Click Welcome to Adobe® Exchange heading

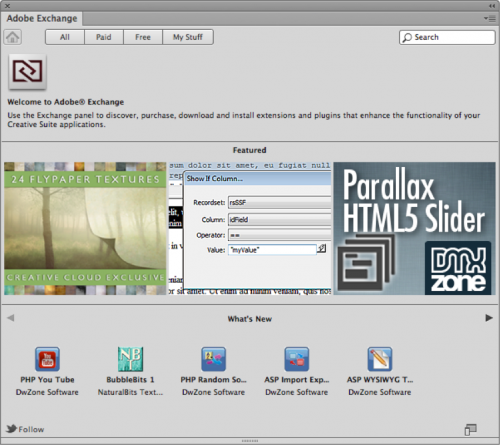(x=66, y=102)
